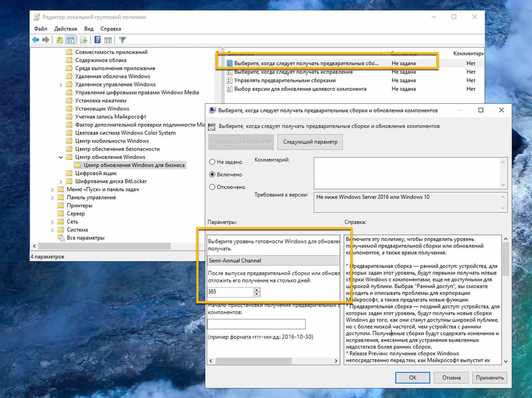Click the 'Применить' button
Viewport: 532px width, 398px height.
490,378
